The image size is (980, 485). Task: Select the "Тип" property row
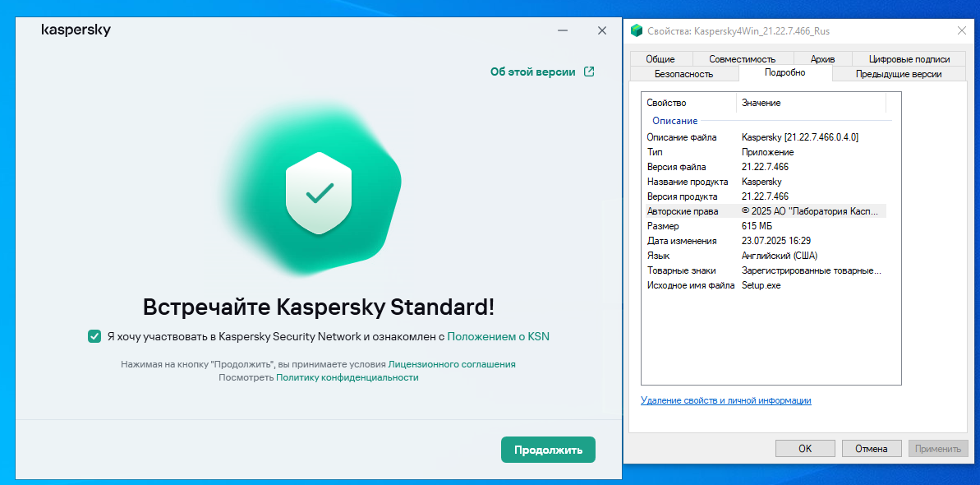[x=765, y=152]
